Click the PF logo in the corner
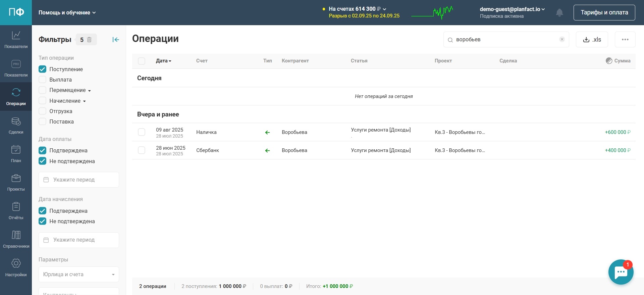Image resolution: width=644 pixels, height=295 pixels. point(16,12)
